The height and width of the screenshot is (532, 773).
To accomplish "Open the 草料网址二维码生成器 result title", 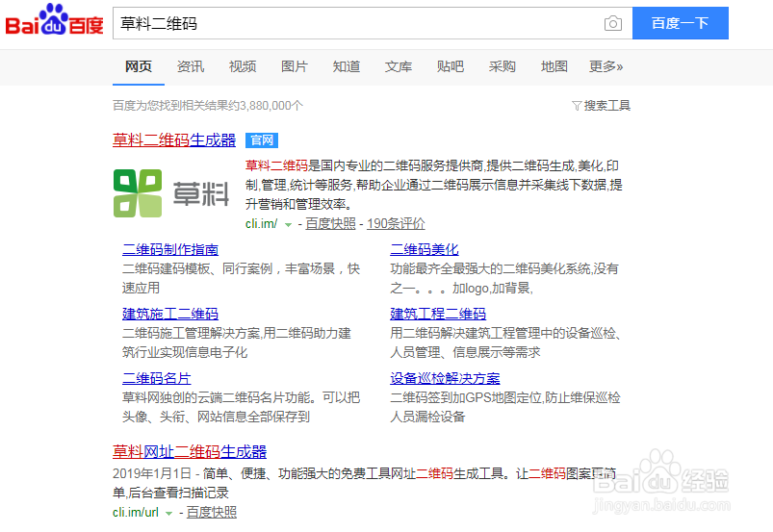I will (190, 452).
